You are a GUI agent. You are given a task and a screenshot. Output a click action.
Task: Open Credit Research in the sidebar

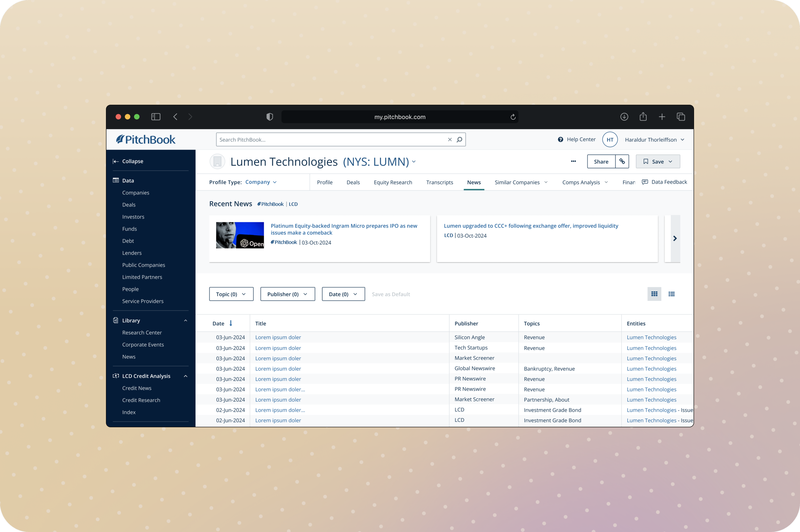coord(141,400)
